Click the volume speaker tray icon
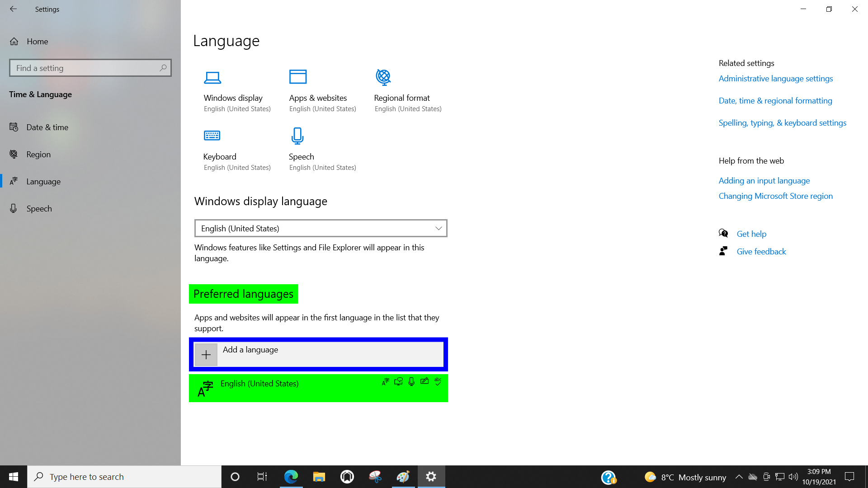Viewport: 868px width, 488px height. 793,477
